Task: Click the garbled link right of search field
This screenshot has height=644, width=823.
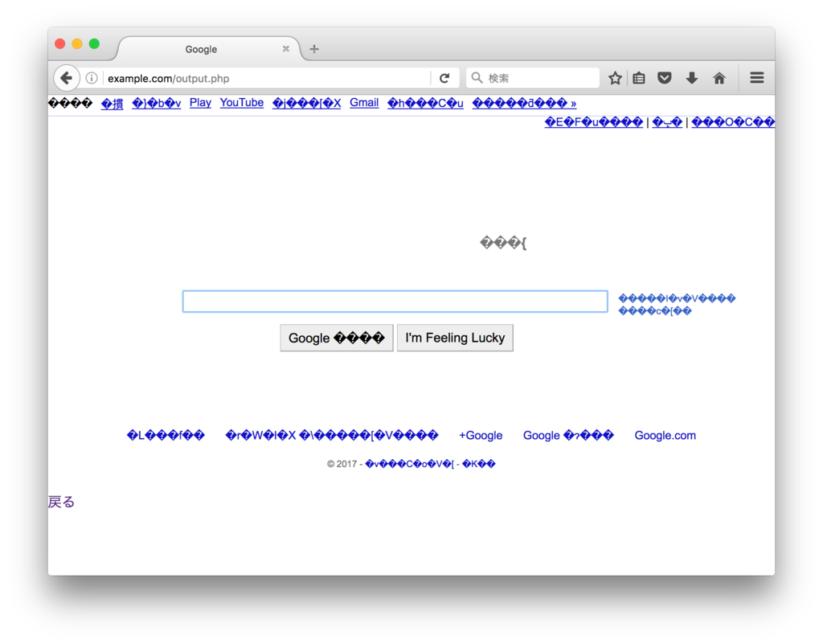Action: tap(677, 305)
